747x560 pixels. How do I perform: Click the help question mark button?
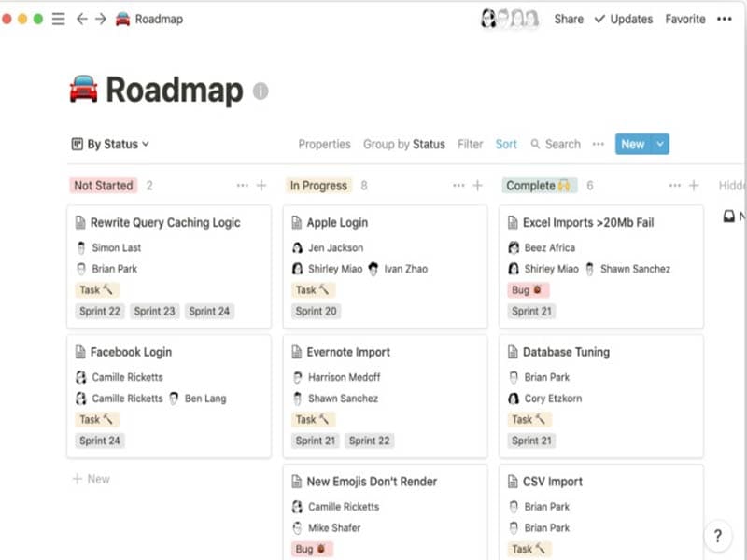click(x=717, y=536)
